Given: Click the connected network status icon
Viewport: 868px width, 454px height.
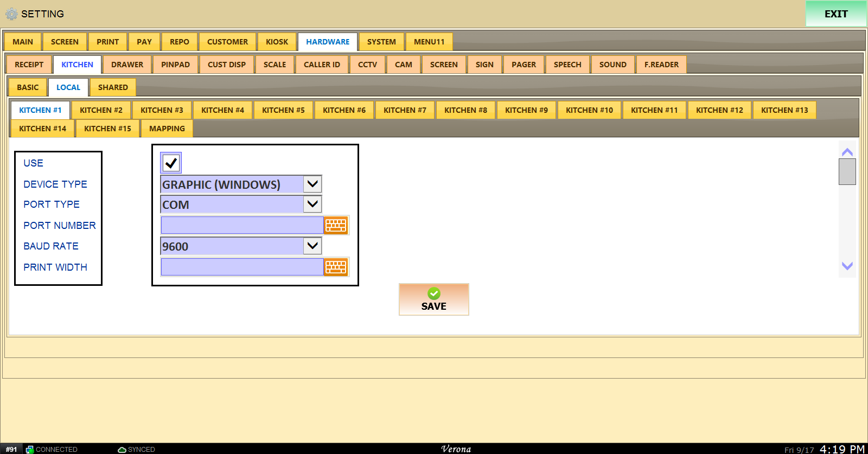Looking at the screenshot, I should pos(30,449).
